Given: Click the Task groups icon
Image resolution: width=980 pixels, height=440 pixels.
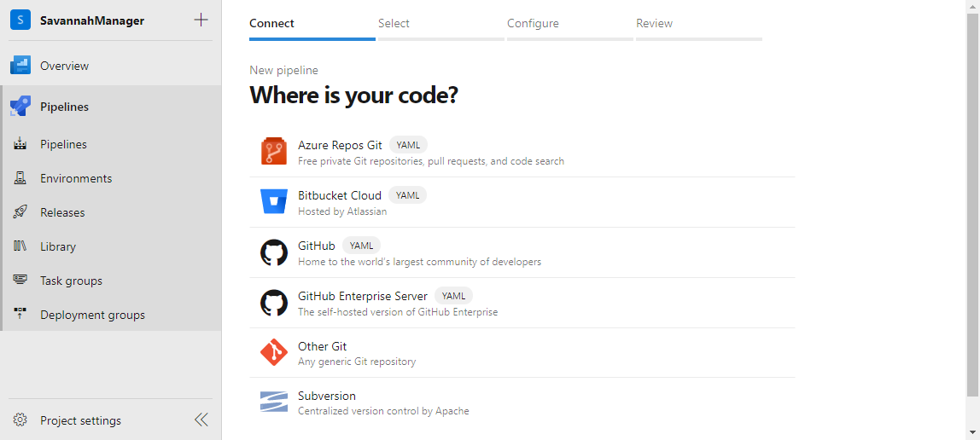Looking at the screenshot, I should 20,281.
